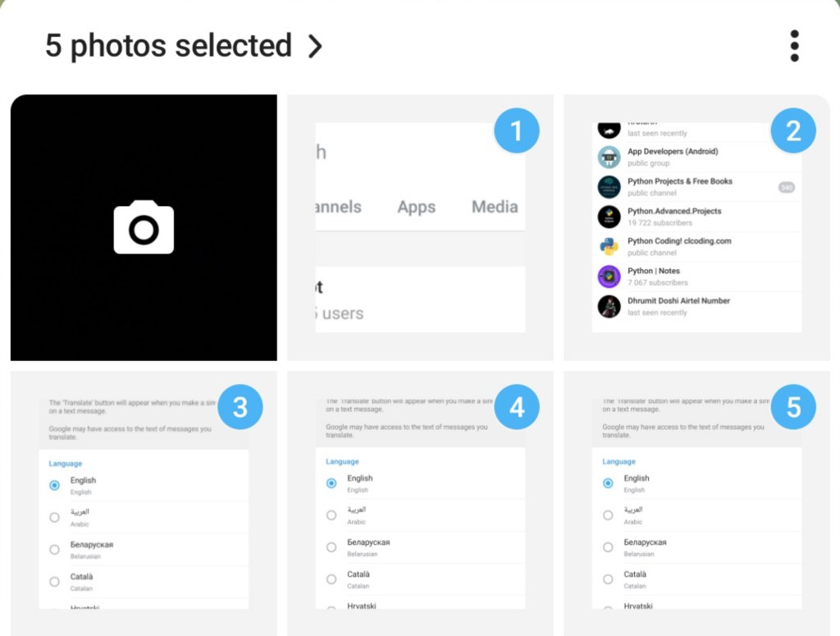Open the fourth language settings screenshot
This screenshot has width=840, height=636.
(x=419, y=517)
